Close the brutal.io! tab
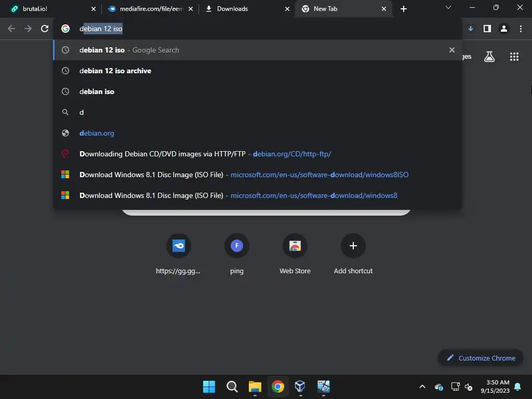 94,9
